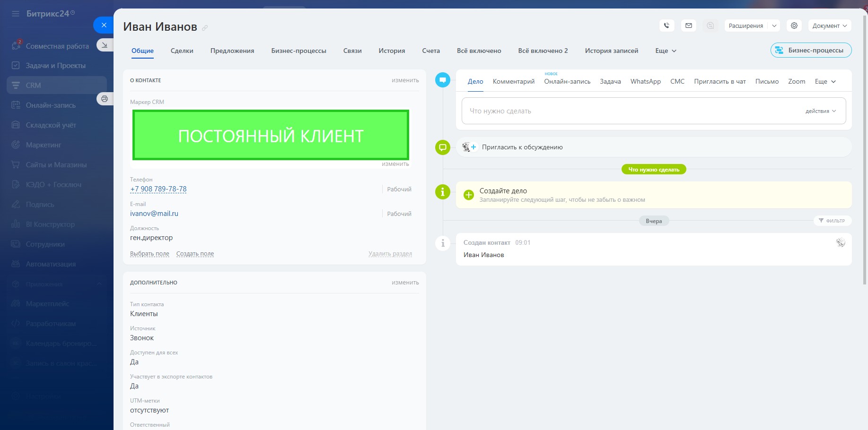Open the gear settings icon in header
Viewport: 868px width, 430px height.
click(x=794, y=26)
